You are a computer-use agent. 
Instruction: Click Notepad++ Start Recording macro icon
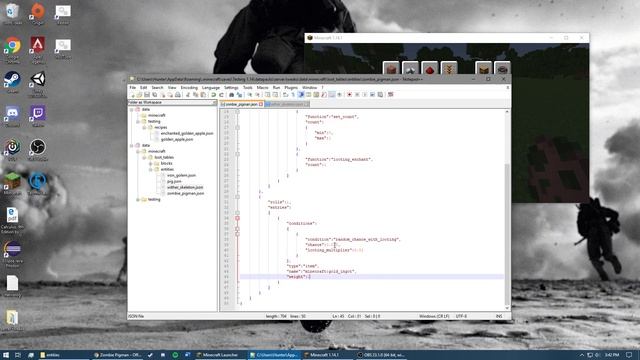[349, 95]
